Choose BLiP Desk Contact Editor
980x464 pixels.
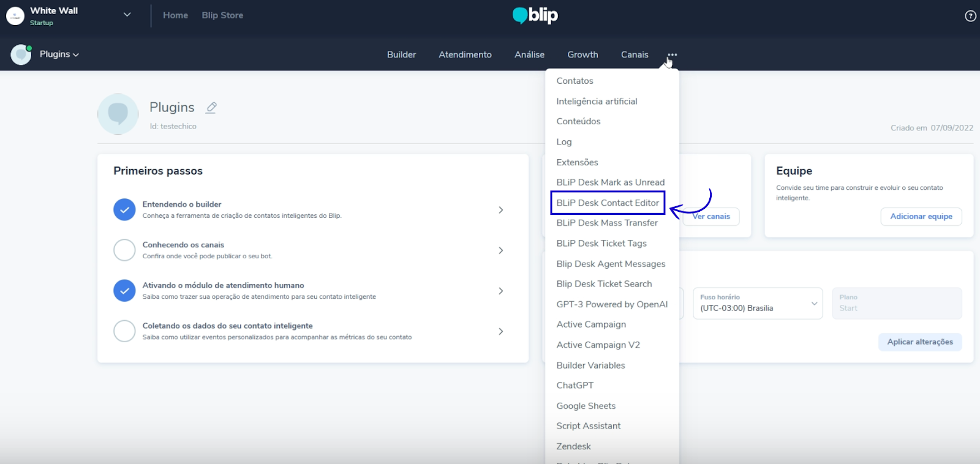[608, 203]
